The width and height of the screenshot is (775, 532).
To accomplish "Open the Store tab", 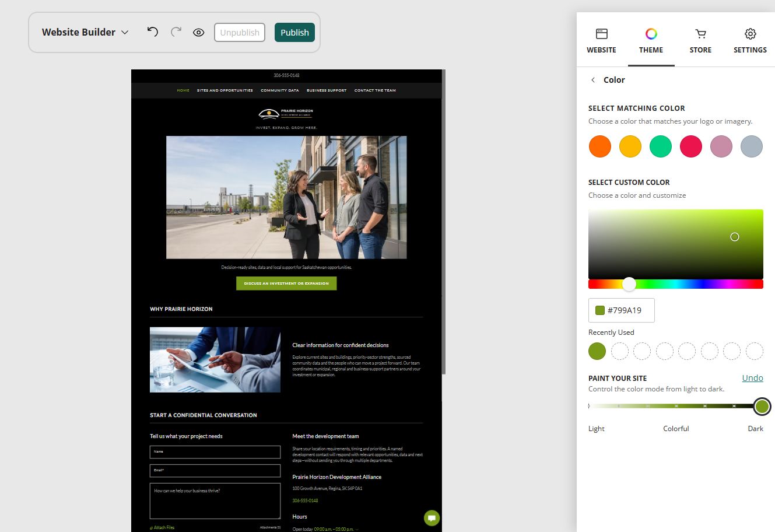I will tap(700, 41).
